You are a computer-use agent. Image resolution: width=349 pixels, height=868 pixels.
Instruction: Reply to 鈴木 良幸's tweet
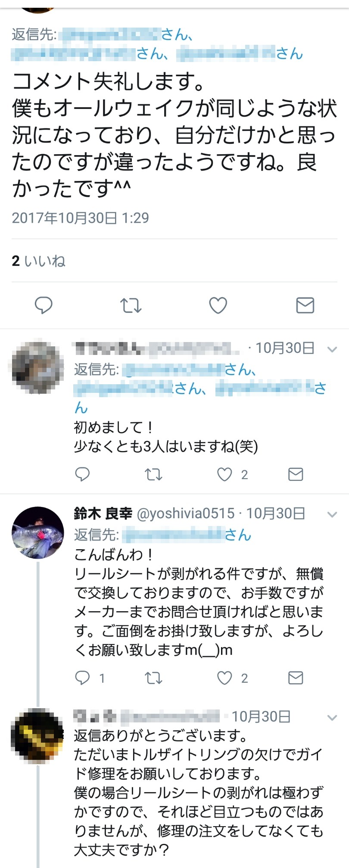point(82,678)
